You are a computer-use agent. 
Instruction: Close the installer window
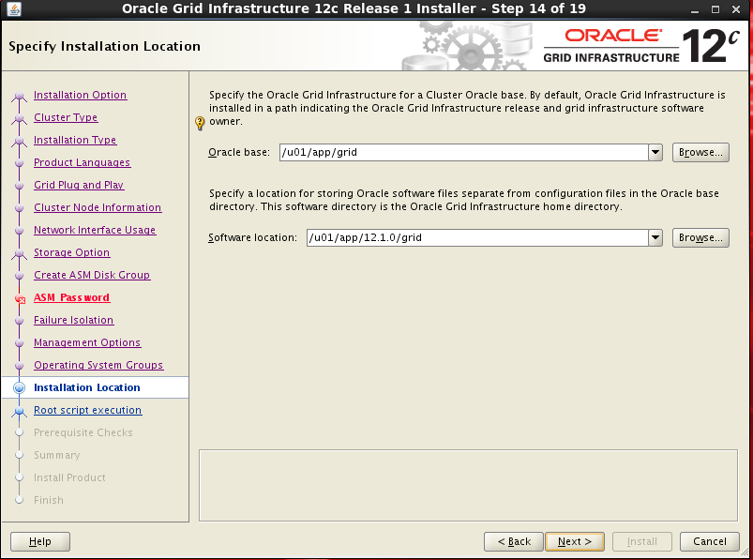pyautogui.click(x=736, y=9)
